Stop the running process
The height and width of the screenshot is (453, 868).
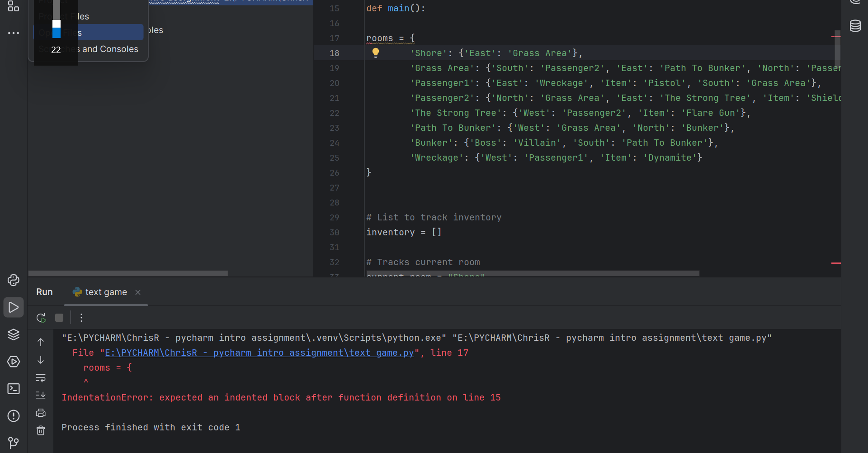pyautogui.click(x=59, y=318)
